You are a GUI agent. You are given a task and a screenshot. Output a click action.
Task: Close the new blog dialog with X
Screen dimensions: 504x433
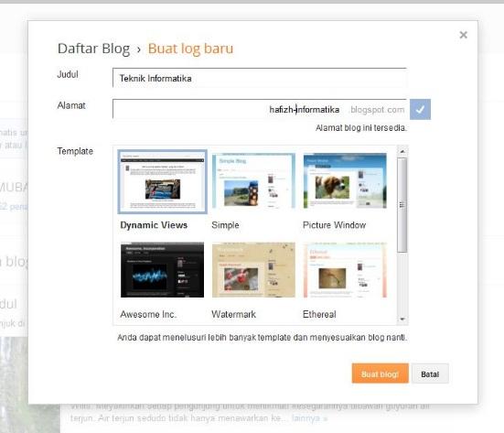pos(463,35)
